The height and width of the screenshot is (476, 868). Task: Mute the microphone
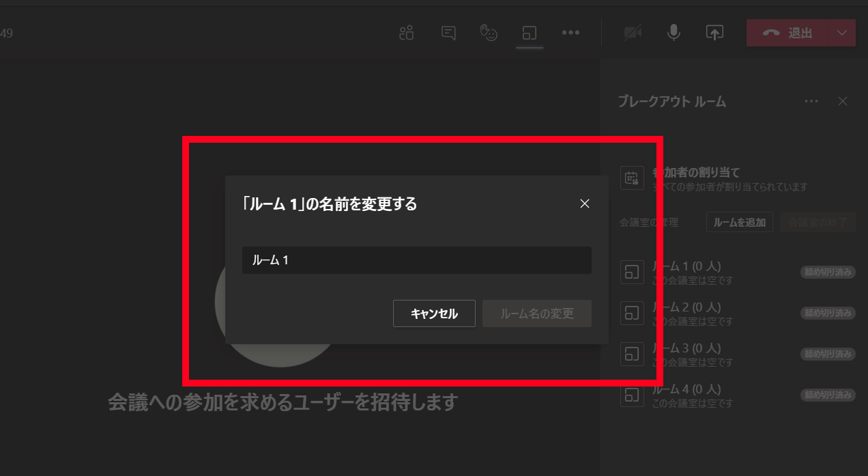[x=674, y=33]
